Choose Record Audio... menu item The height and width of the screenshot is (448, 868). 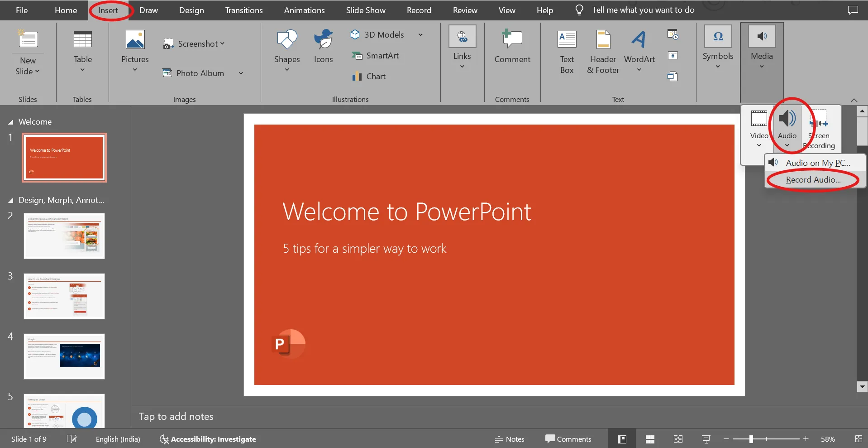point(815,180)
